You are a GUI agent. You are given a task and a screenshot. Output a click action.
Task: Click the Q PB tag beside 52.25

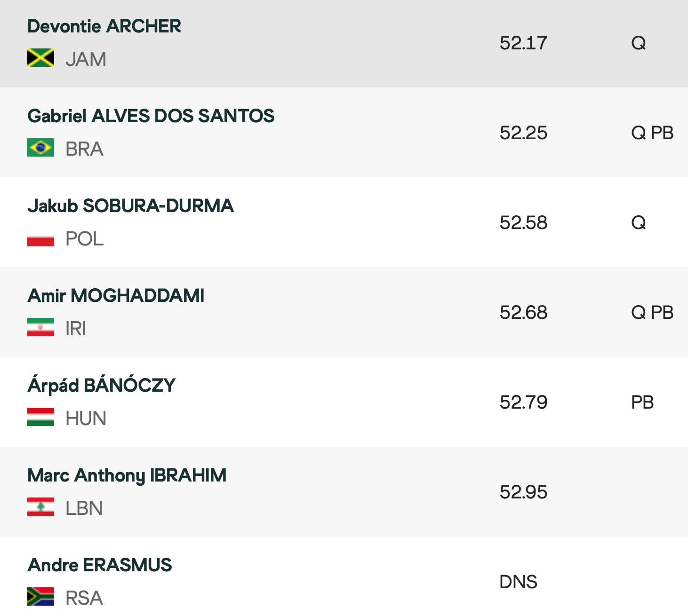[x=652, y=133]
